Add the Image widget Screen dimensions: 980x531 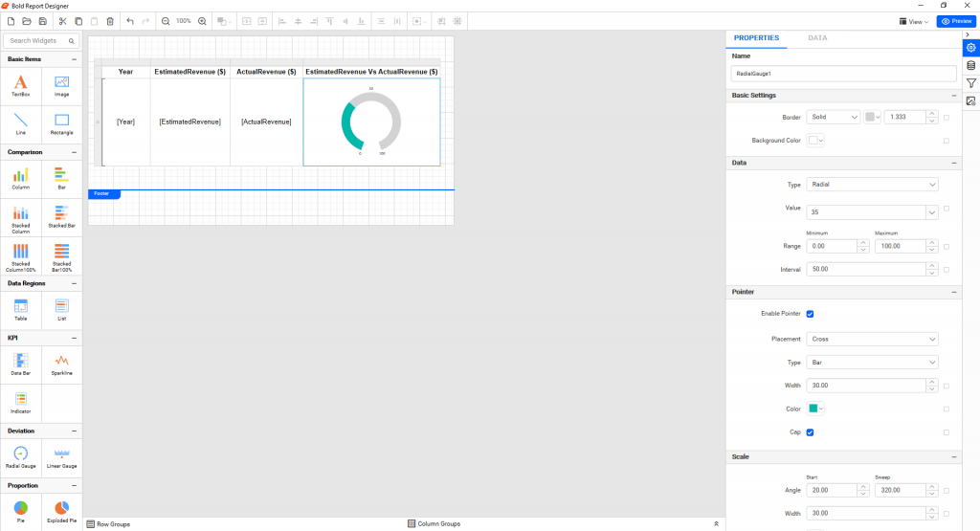(x=61, y=86)
